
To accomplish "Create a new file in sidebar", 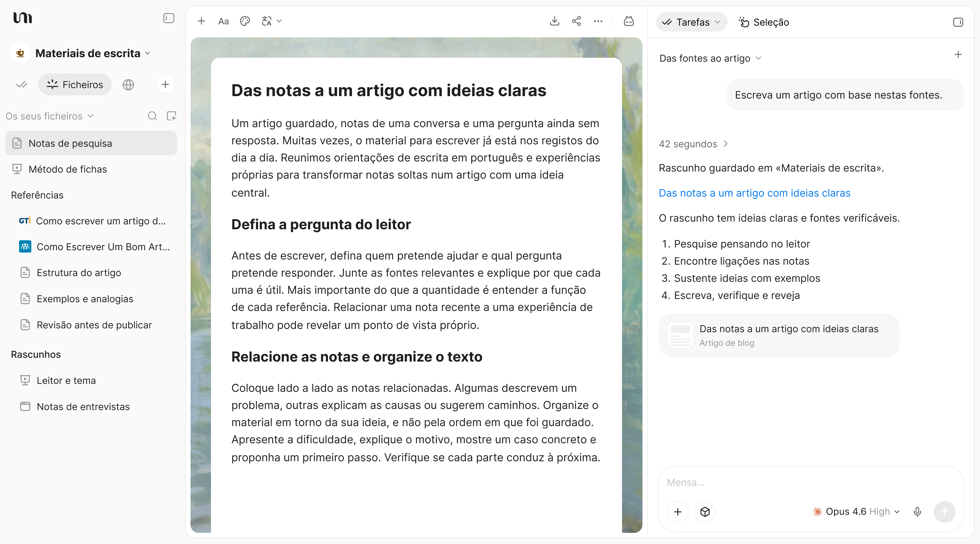I will coord(171,116).
